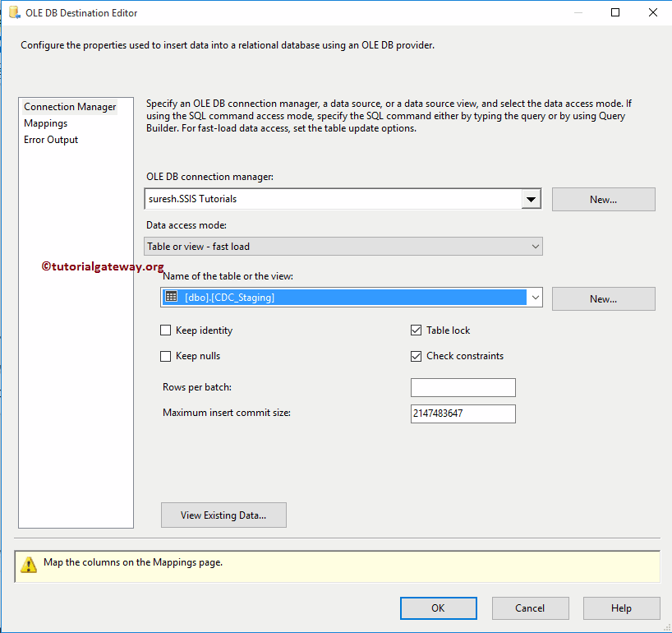Image resolution: width=672 pixels, height=633 pixels.
Task: Open the table or view name dropdown
Action: coord(536,298)
